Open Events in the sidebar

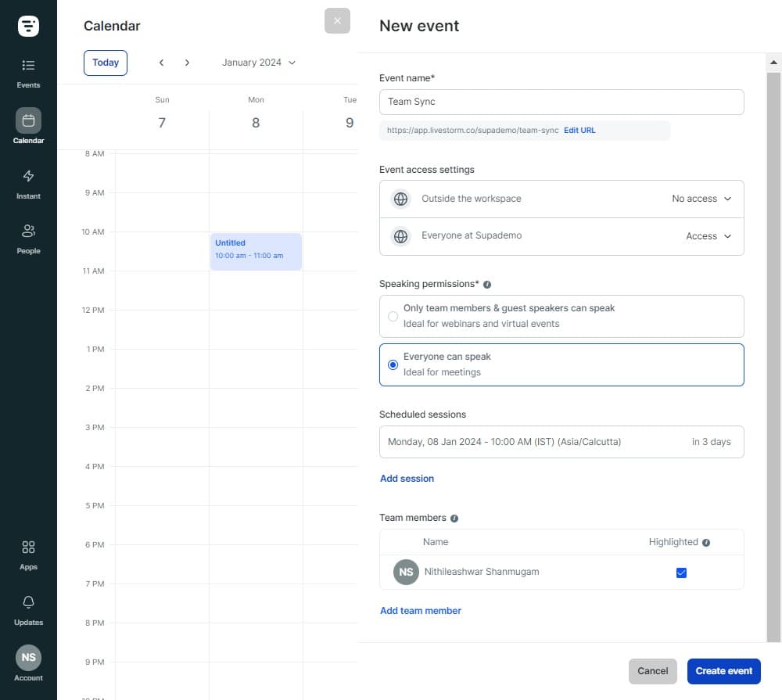coord(28,73)
